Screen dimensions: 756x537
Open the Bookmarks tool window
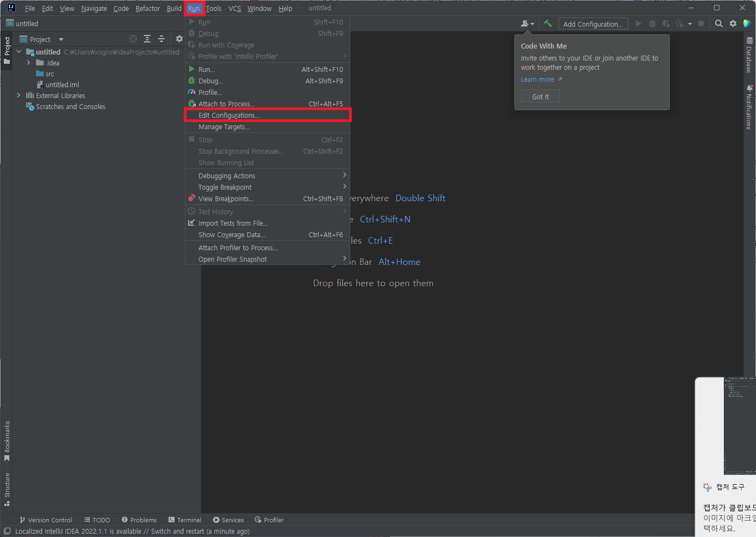7,441
